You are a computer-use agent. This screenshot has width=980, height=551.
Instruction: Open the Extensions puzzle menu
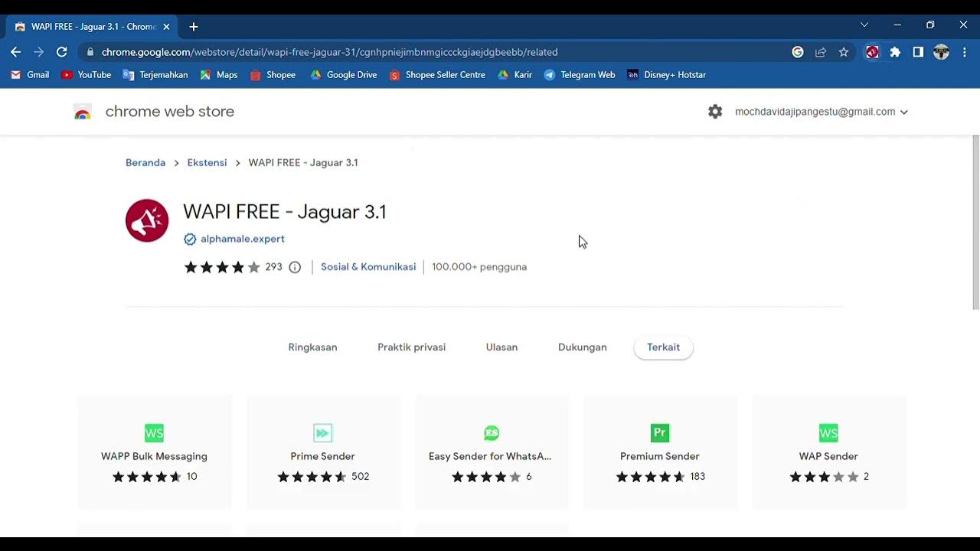(x=895, y=52)
